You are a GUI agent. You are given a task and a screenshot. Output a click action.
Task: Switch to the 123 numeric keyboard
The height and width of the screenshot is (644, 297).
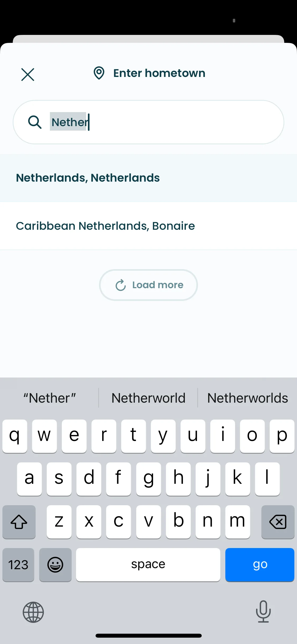pos(18,565)
